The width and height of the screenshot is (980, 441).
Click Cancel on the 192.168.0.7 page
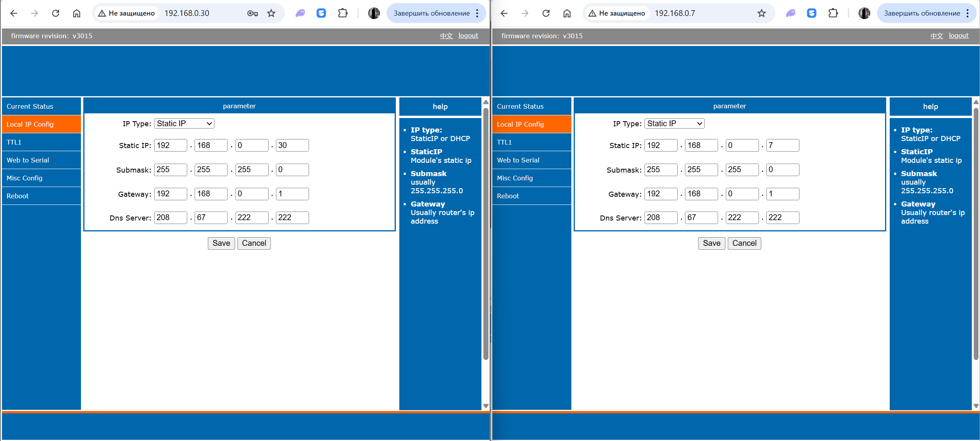tap(744, 243)
